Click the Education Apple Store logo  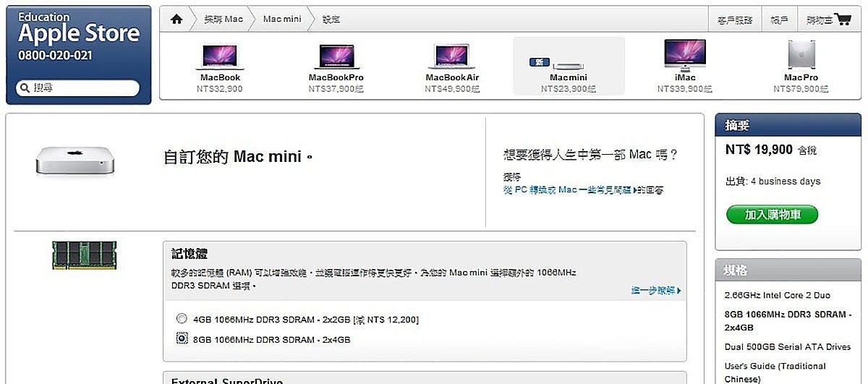pos(78,28)
